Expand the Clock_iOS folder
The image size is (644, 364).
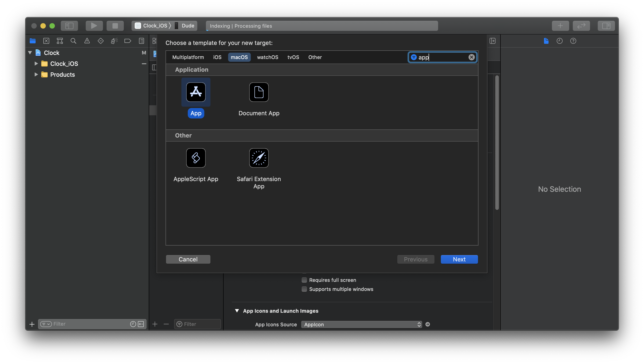36,64
